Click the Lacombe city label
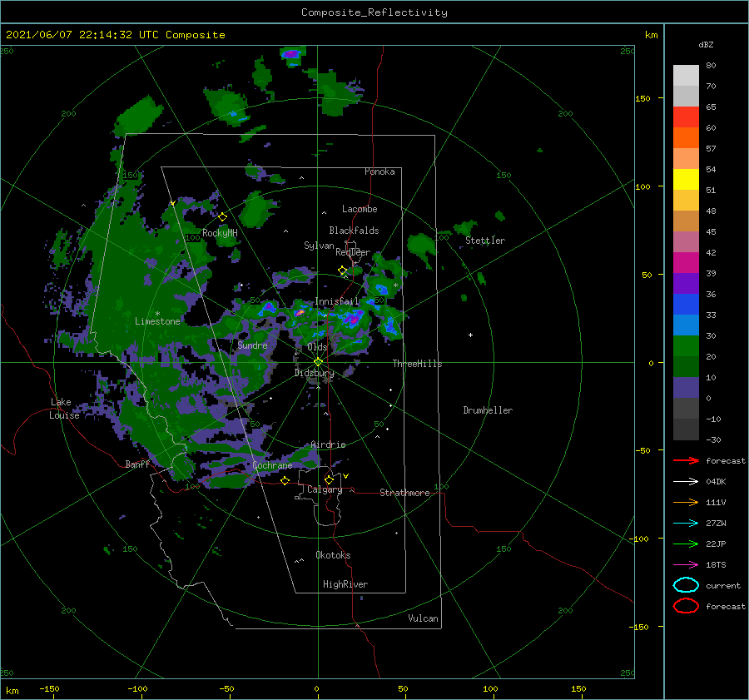 pos(360,209)
